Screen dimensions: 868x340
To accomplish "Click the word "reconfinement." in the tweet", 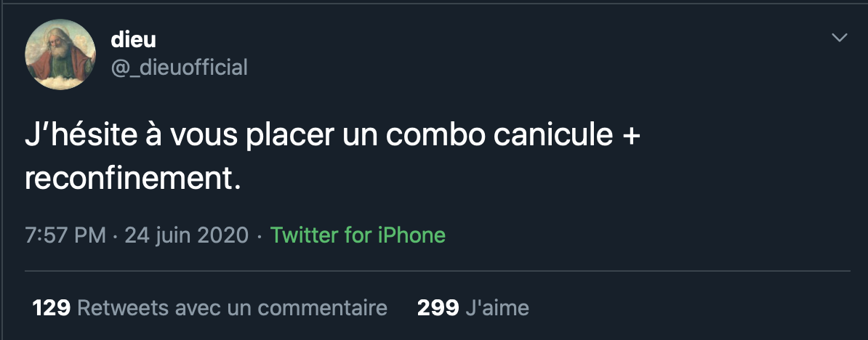I will (x=132, y=179).
